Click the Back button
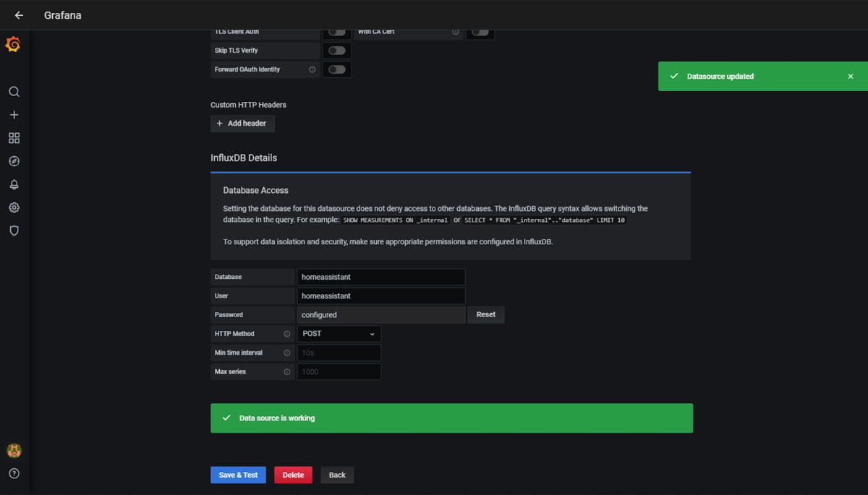 (337, 475)
